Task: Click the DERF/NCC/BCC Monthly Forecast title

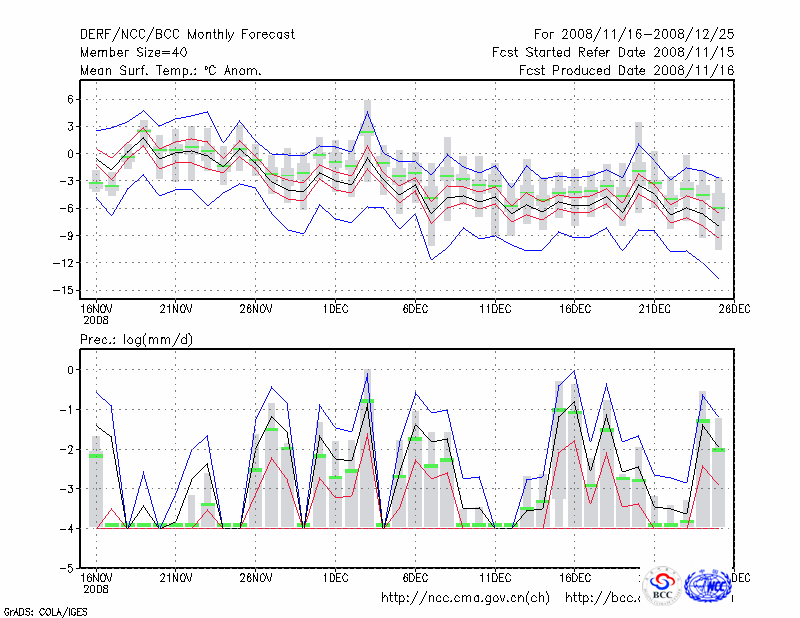Action: click(x=187, y=35)
